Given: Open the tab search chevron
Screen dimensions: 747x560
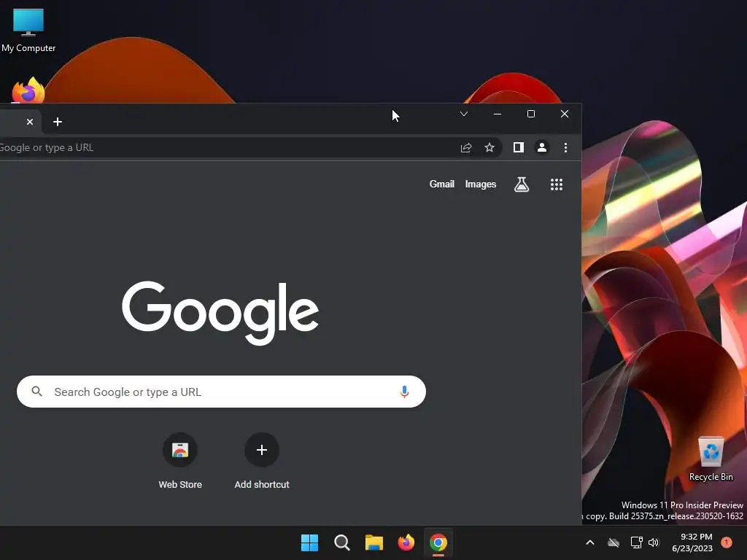Looking at the screenshot, I should [x=463, y=114].
